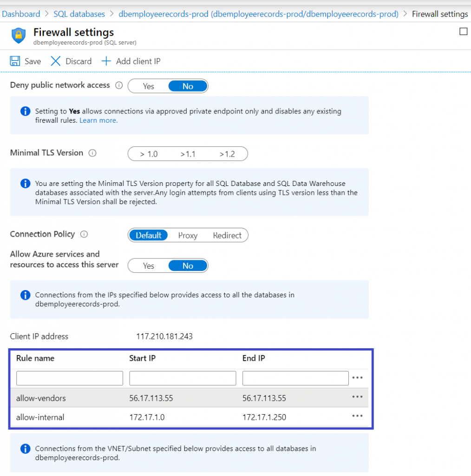
Task: Click the Save disk icon
Action: point(15,61)
